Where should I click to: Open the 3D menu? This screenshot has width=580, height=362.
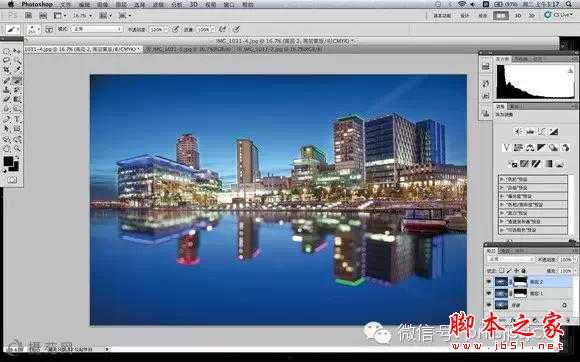[x=193, y=5]
